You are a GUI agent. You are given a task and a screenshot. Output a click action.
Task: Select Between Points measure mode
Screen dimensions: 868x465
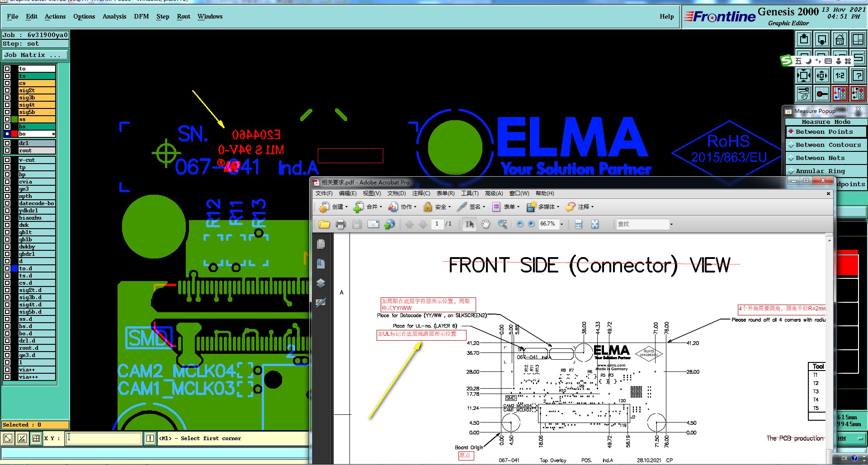[x=826, y=132]
